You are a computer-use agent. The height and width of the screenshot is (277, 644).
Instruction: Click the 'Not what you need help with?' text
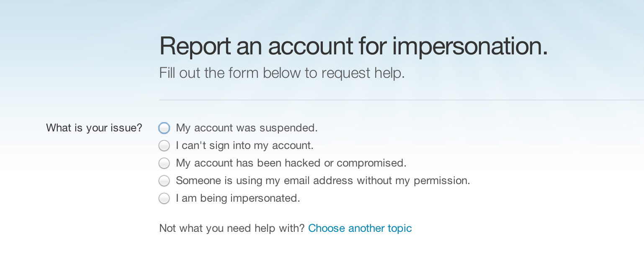pyautogui.click(x=232, y=228)
